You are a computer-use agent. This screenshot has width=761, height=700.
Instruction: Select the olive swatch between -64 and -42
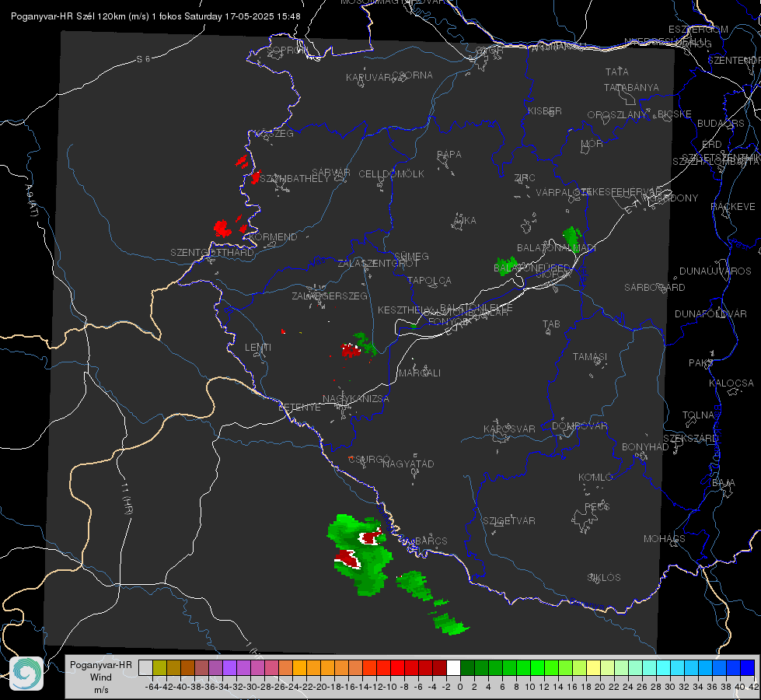click(x=159, y=668)
